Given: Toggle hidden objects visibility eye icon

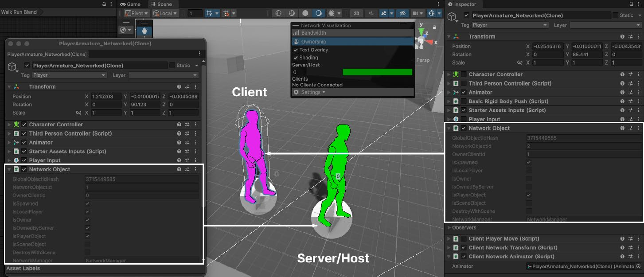Looking at the screenshot, I should [x=402, y=13].
